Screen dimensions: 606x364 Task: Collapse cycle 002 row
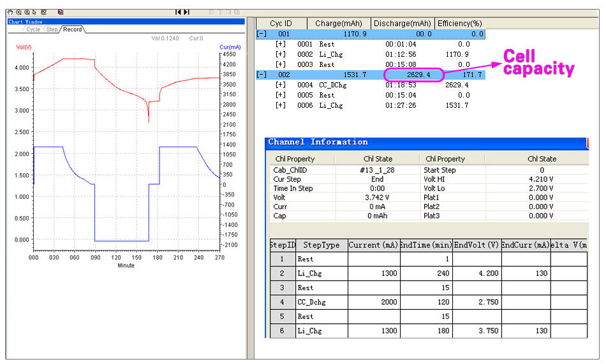[x=262, y=75]
